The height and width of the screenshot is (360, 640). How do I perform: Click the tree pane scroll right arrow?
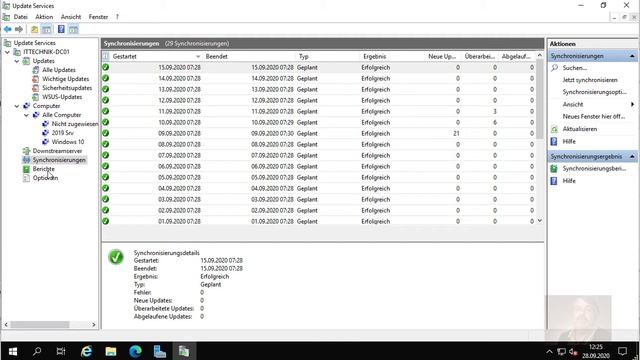tap(93, 324)
